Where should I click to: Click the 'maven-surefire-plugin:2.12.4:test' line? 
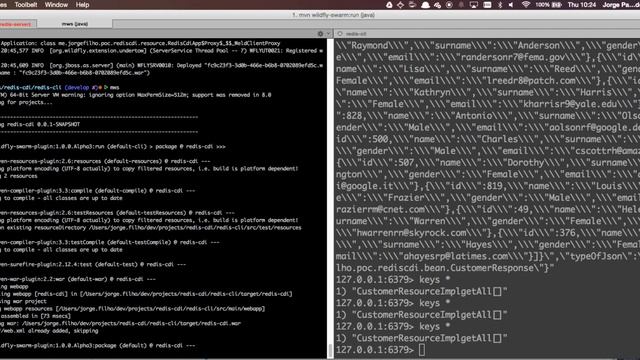[93, 264]
